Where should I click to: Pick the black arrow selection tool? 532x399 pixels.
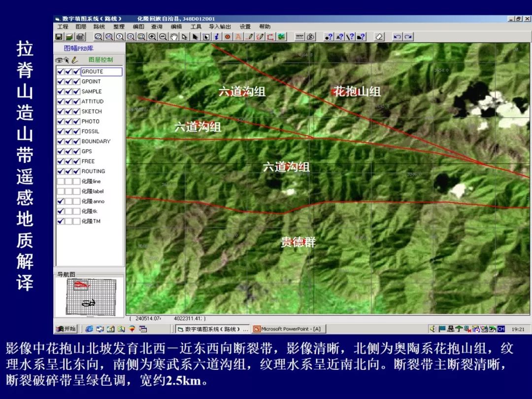coord(195,36)
